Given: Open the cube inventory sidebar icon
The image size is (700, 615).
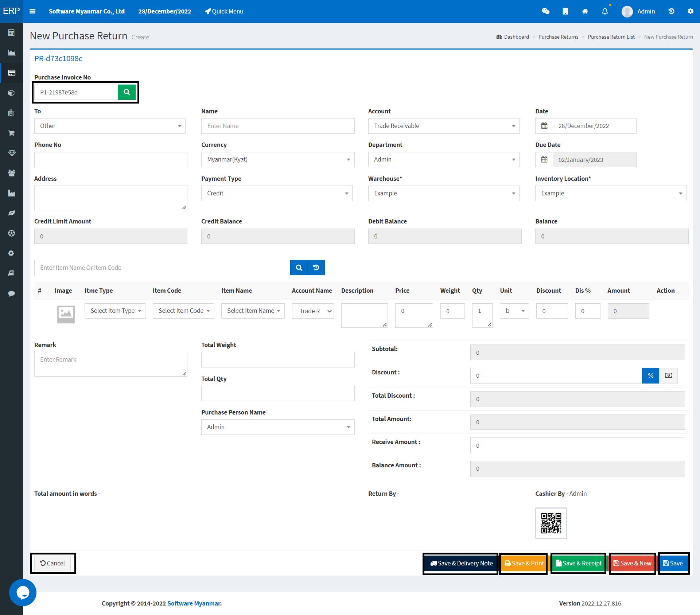Looking at the screenshot, I should pyautogui.click(x=11, y=93).
